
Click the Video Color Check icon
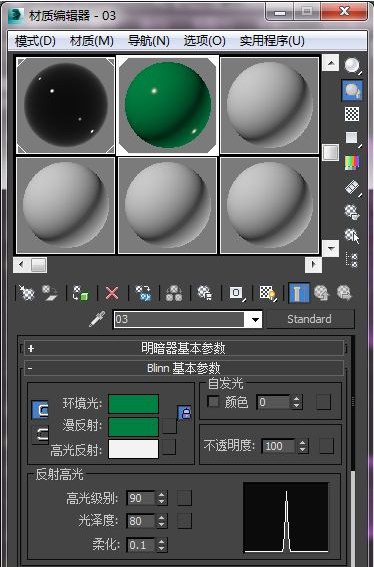(x=352, y=163)
